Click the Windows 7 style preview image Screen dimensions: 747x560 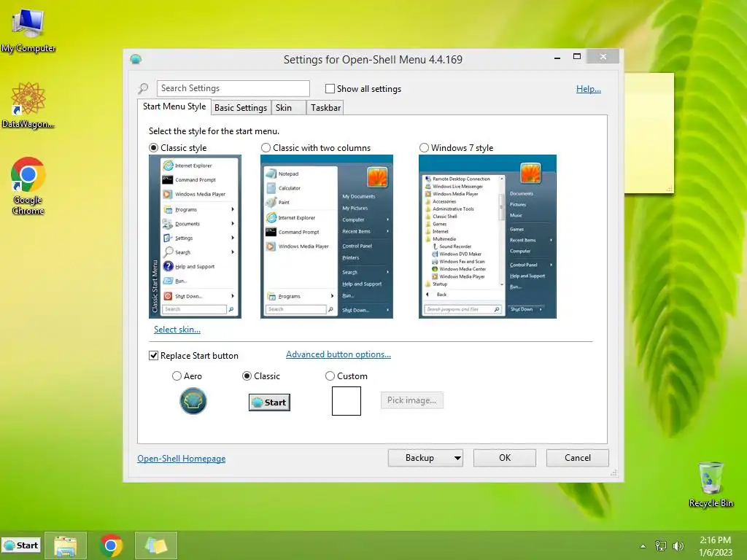pos(487,236)
